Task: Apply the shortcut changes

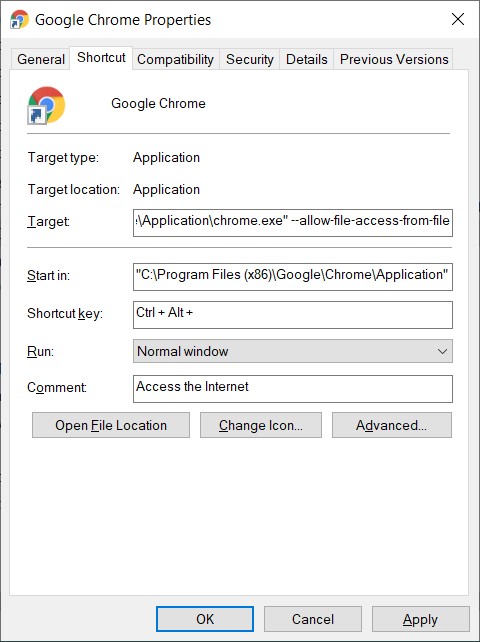Action: point(420,619)
